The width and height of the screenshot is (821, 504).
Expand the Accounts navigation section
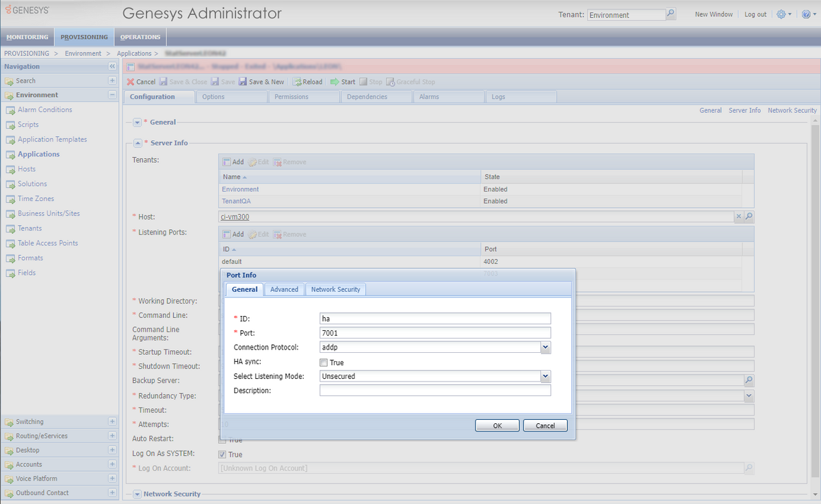(x=112, y=464)
